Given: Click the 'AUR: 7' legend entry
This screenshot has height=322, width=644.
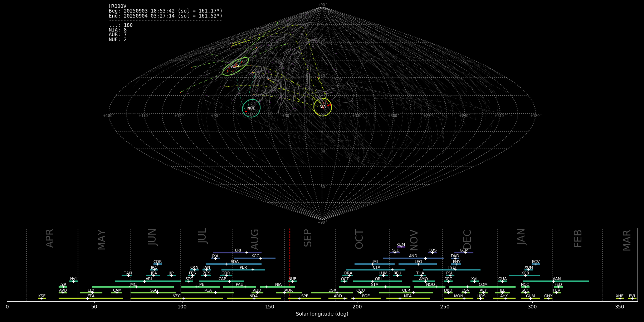Looking at the screenshot, I should click(118, 35).
